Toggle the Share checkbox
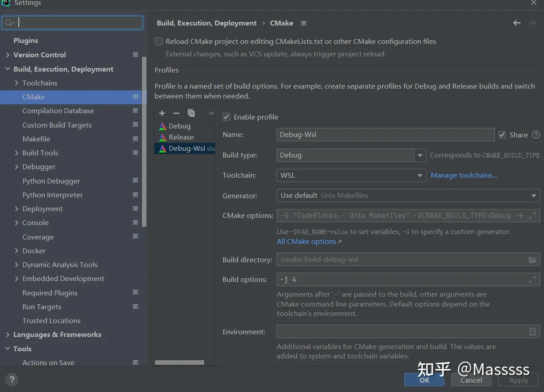 click(502, 135)
